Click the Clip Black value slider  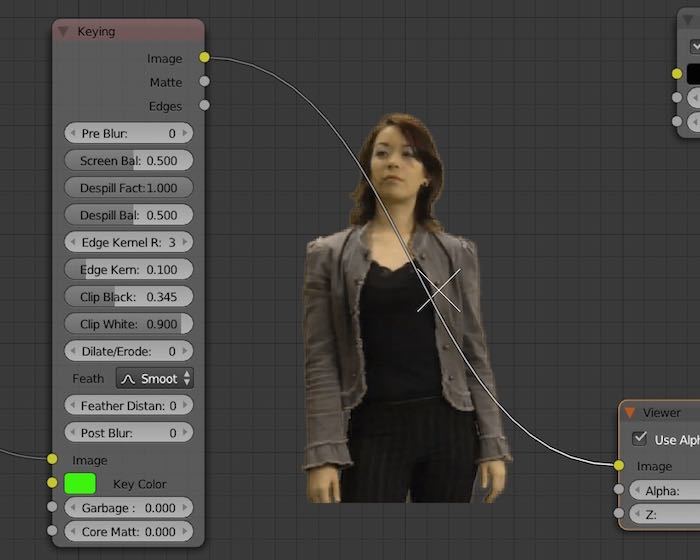coord(128,297)
